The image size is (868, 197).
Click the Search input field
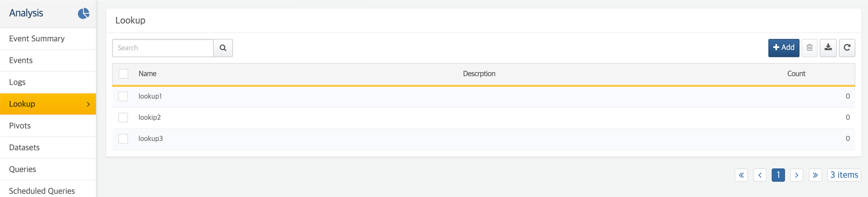[x=163, y=48]
